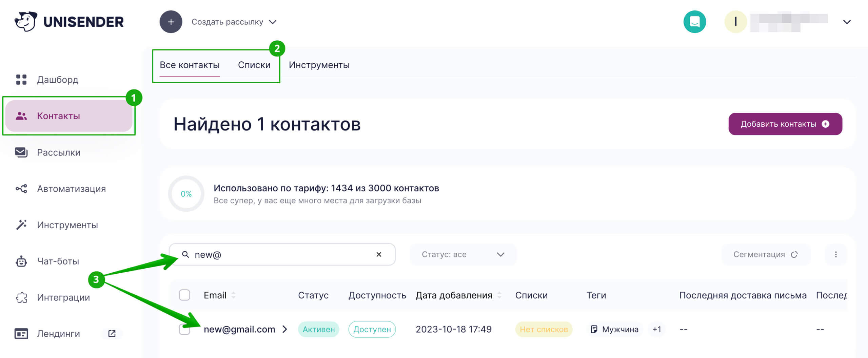Tick the select-all header checkbox
868x358 pixels.
[184, 295]
